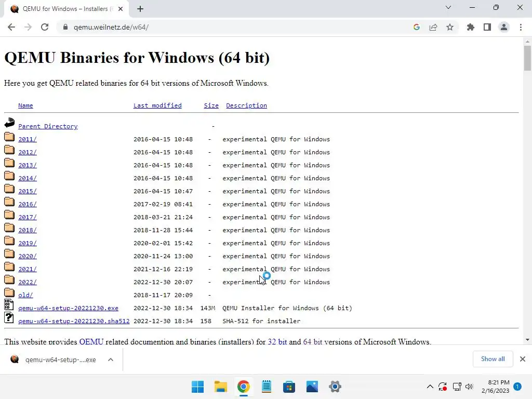Show hidden system tray icons
532x399 pixels.
(x=430, y=387)
